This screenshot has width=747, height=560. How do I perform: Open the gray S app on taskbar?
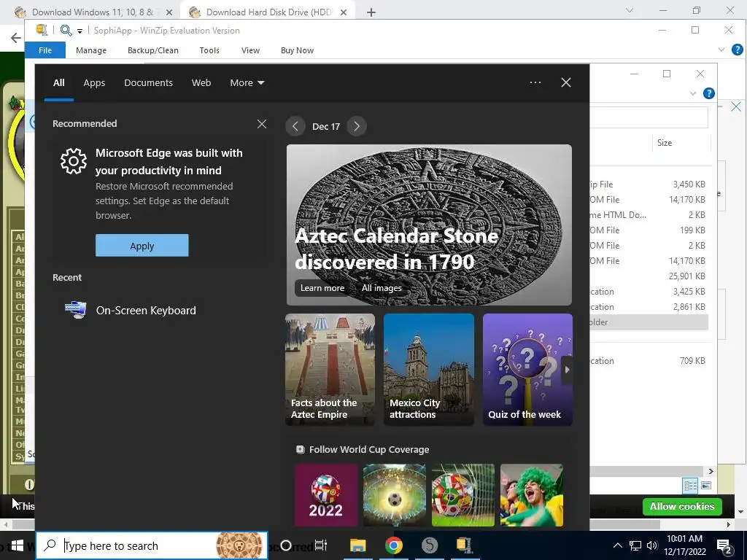click(429, 545)
